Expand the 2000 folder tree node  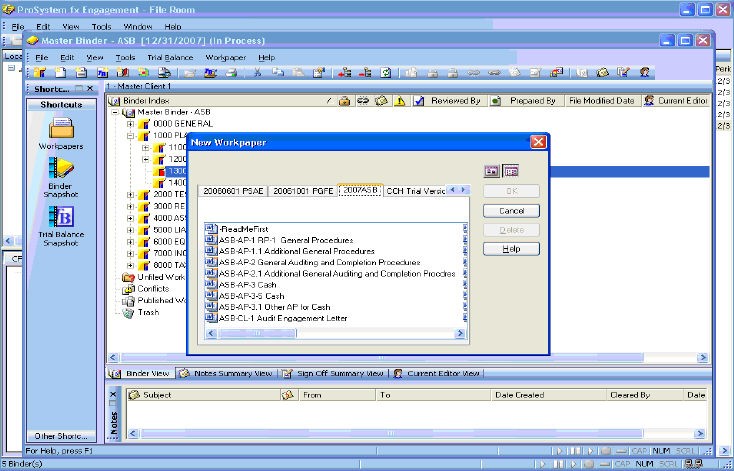pos(130,195)
